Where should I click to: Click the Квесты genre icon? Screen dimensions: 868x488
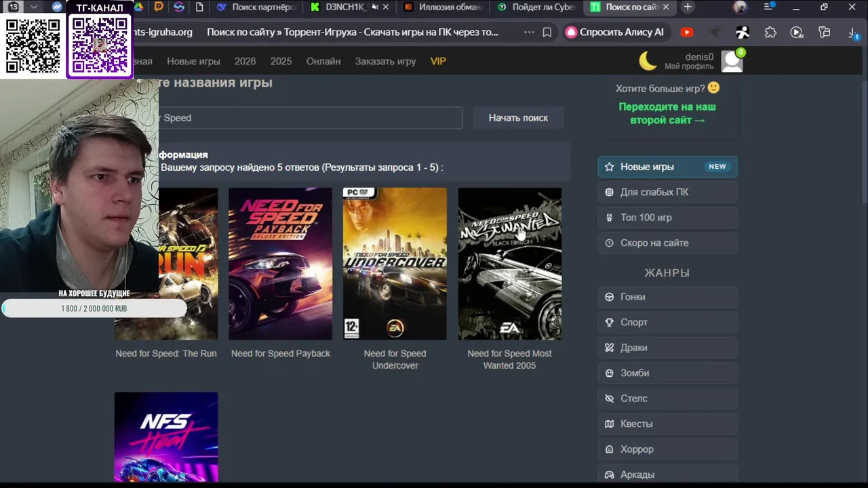pos(609,424)
